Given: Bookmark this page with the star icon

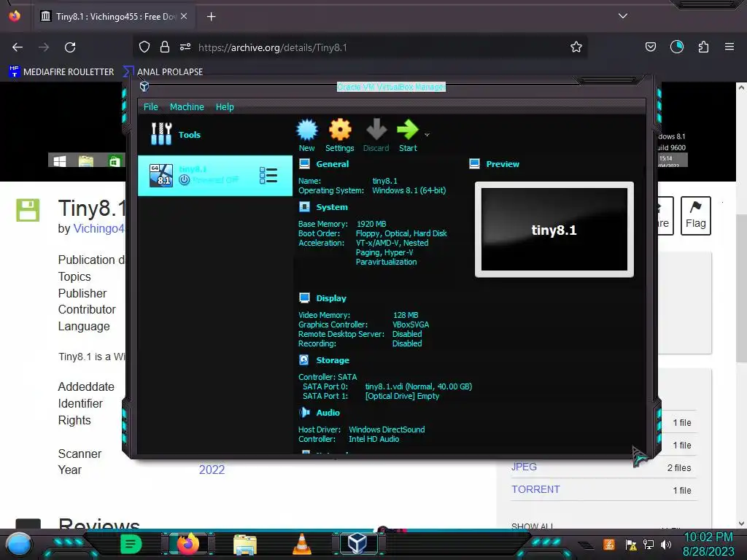Looking at the screenshot, I should [x=576, y=47].
